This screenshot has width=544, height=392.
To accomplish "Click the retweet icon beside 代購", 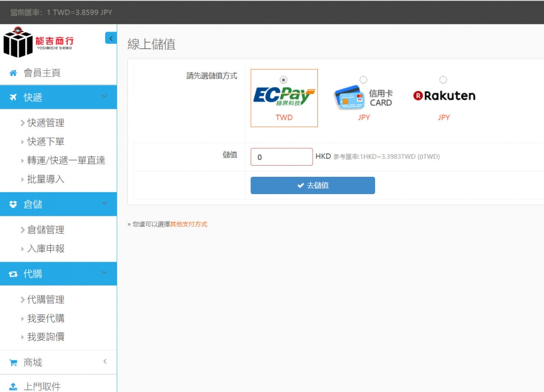I will pyautogui.click(x=13, y=274).
